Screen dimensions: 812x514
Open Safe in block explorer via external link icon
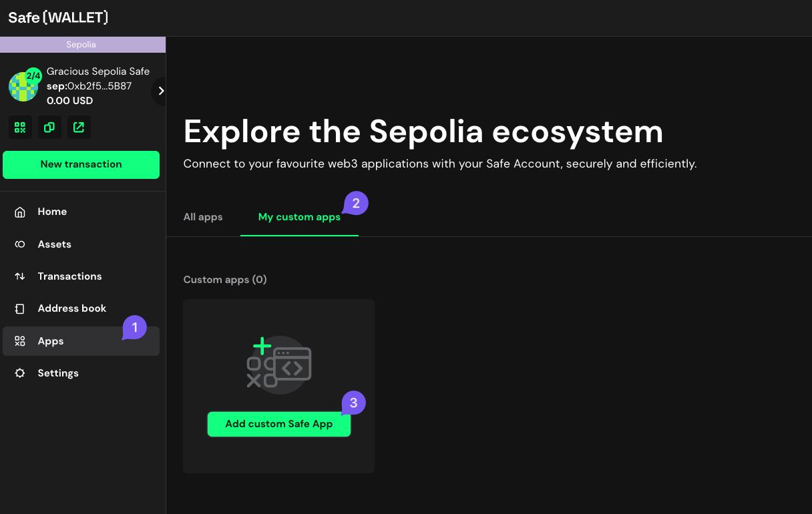(x=79, y=127)
